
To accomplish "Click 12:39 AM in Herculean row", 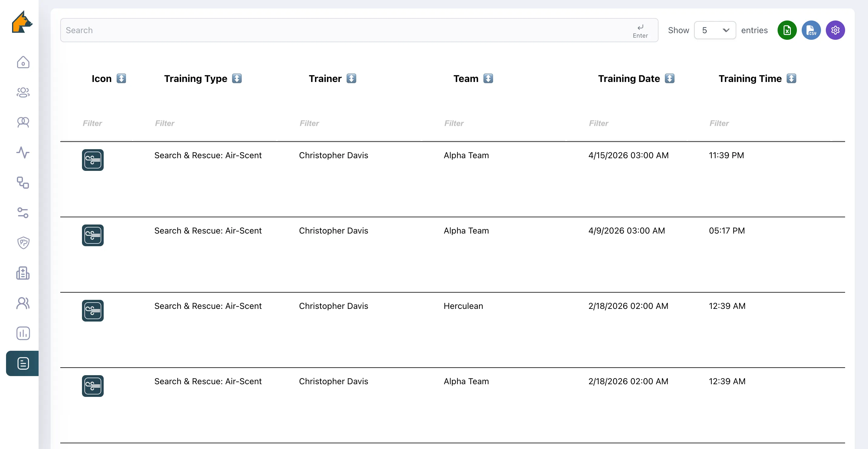I will tap(727, 306).
